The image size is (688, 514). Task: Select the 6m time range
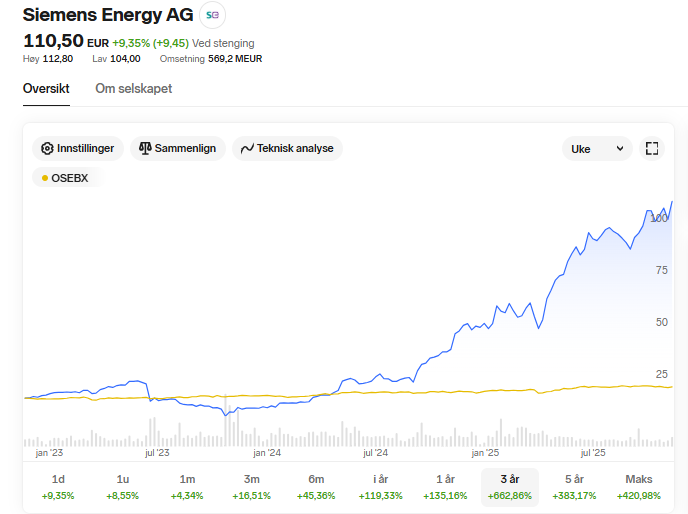point(316,487)
